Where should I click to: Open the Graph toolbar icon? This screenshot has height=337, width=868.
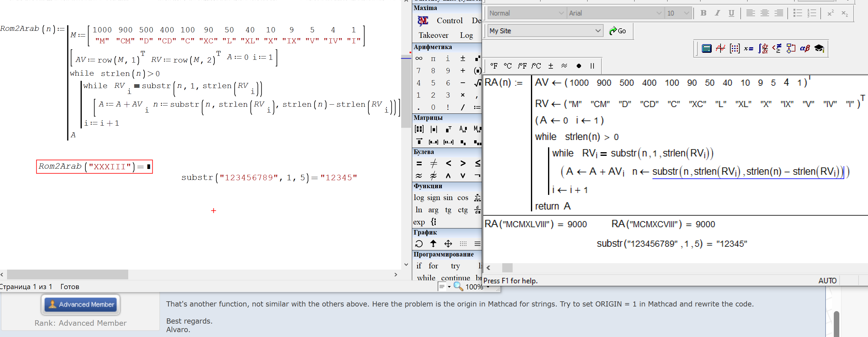[x=721, y=48]
